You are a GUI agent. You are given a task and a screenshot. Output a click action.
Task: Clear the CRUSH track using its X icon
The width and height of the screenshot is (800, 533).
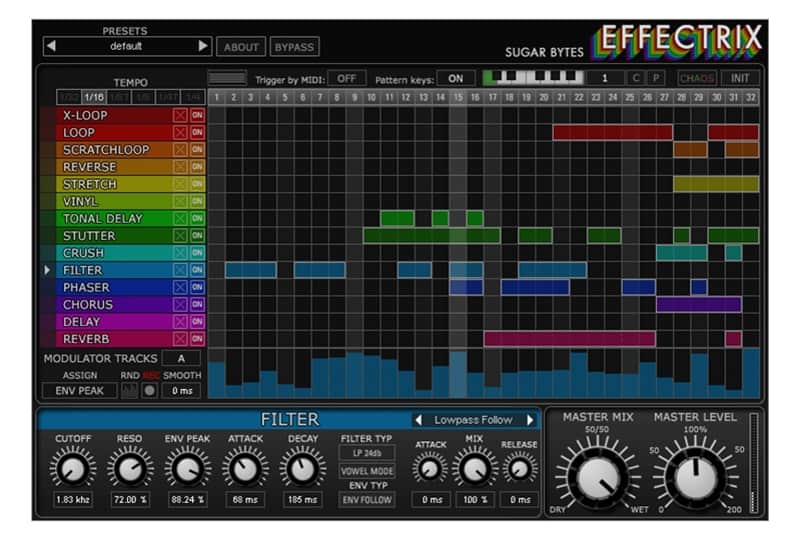pyautogui.click(x=180, y=253)
